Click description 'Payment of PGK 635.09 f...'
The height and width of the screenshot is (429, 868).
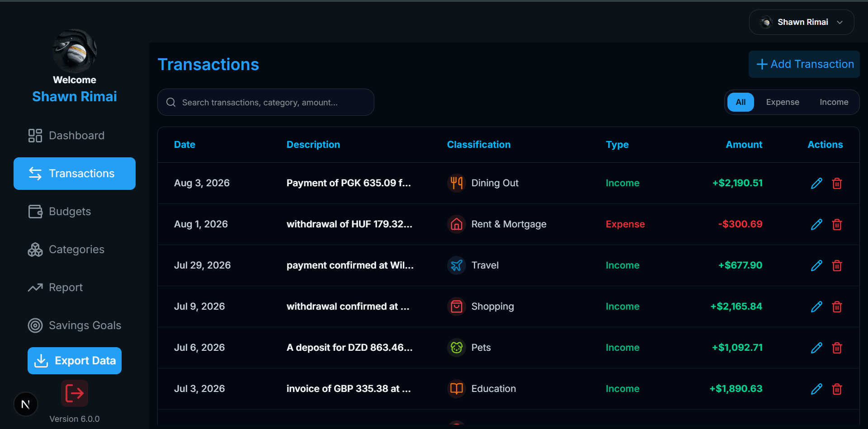[x=349, y=183]
